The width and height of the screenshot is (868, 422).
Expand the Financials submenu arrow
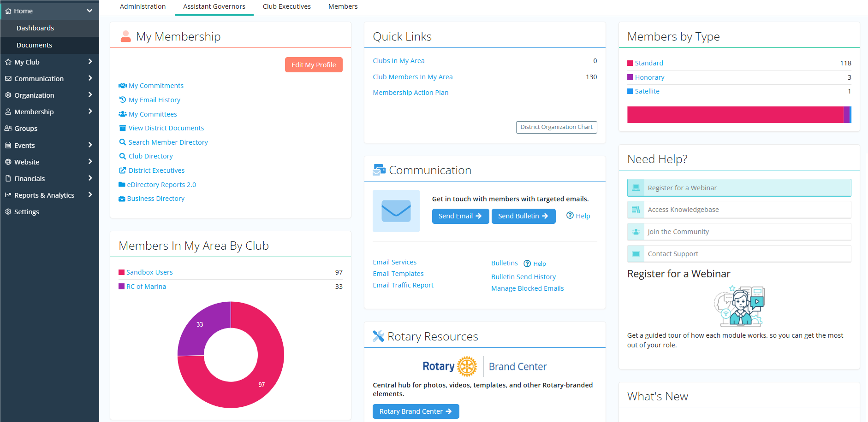90,178
